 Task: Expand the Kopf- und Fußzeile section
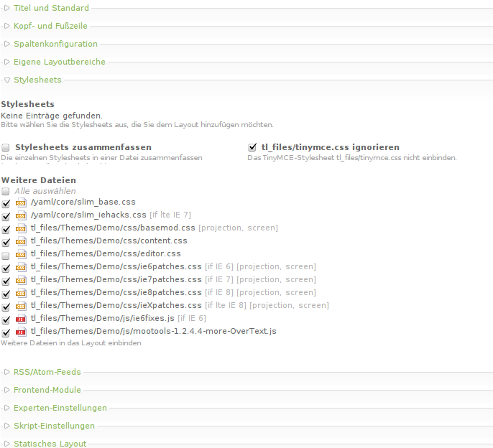pyautogui.click(x=50, y=26)
